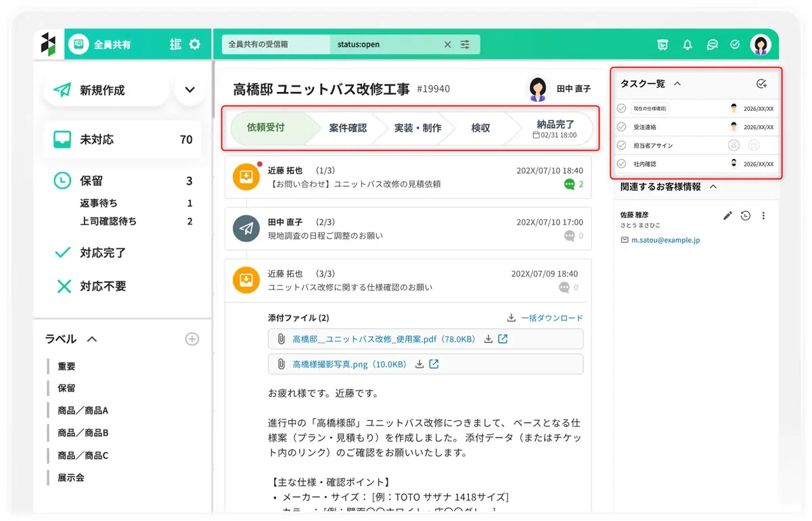Click the assignee icon for 担当者アサイン task
The image size is (812, 521).
point(734,145)
